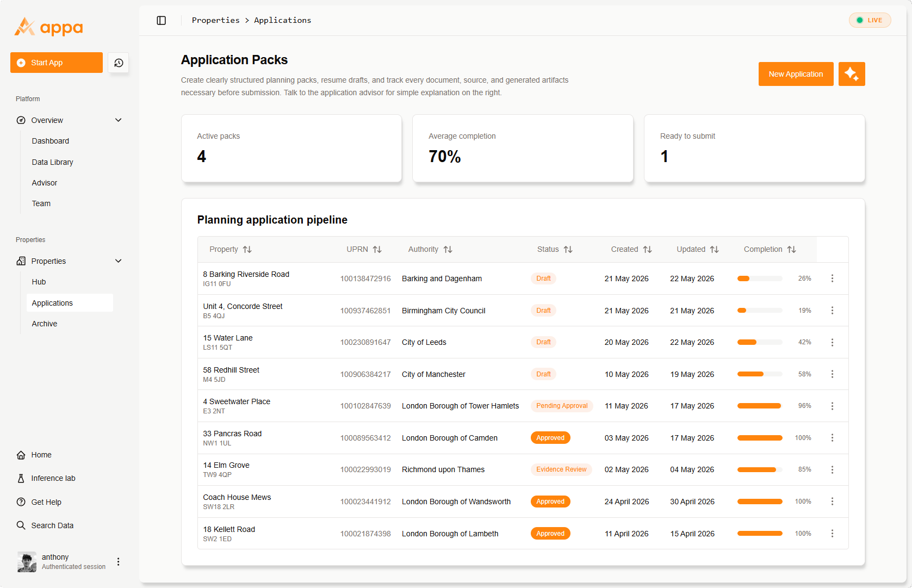Open row actions for 15 Water Lane

pyautogui.click(x=832, y=342)
